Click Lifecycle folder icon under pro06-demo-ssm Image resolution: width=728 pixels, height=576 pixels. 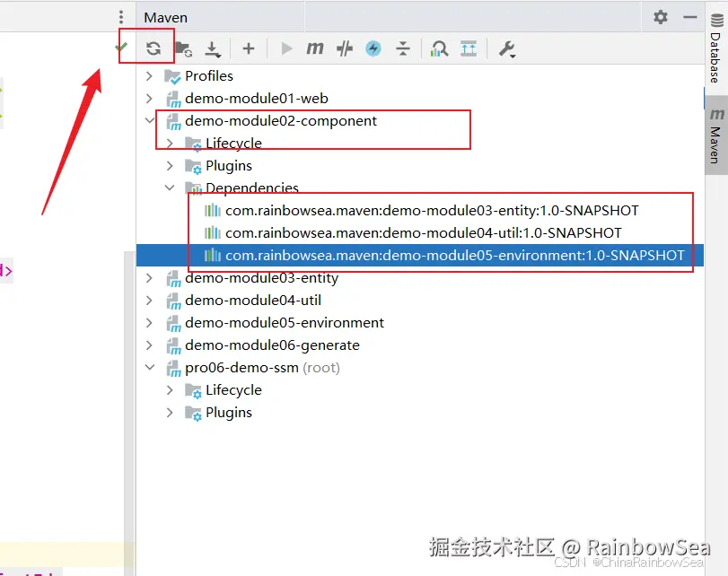coord(193,391)
